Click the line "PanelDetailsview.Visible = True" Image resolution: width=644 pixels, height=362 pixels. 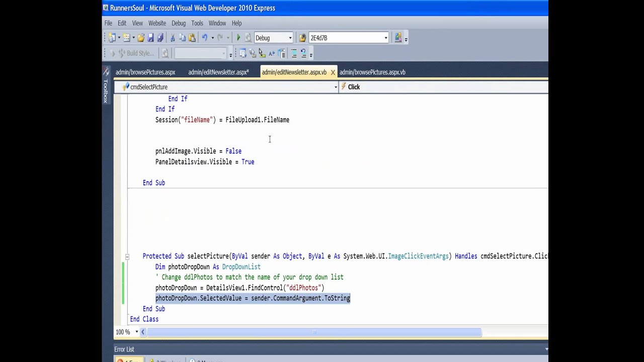click(x=205, y=162)
